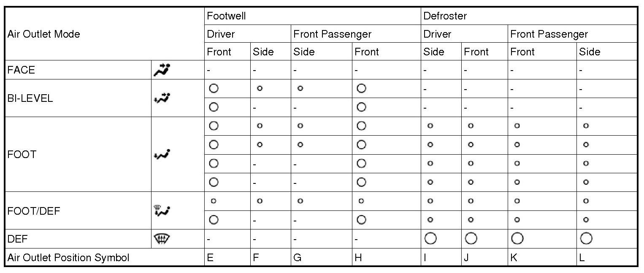The height and width of the screenshot is (273, 644).
Task: Click the large DEF circle above symbol L
Action: [586, 239]
